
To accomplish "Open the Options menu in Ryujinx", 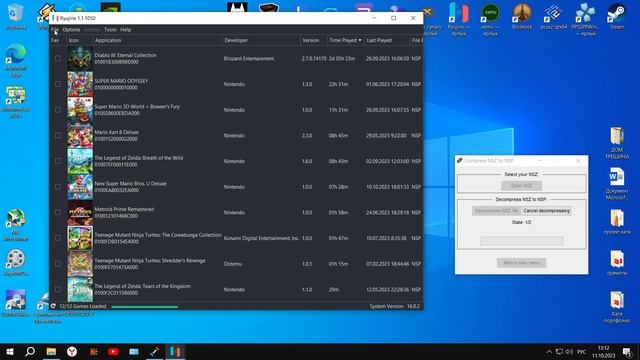I will [x=71, y=30].
